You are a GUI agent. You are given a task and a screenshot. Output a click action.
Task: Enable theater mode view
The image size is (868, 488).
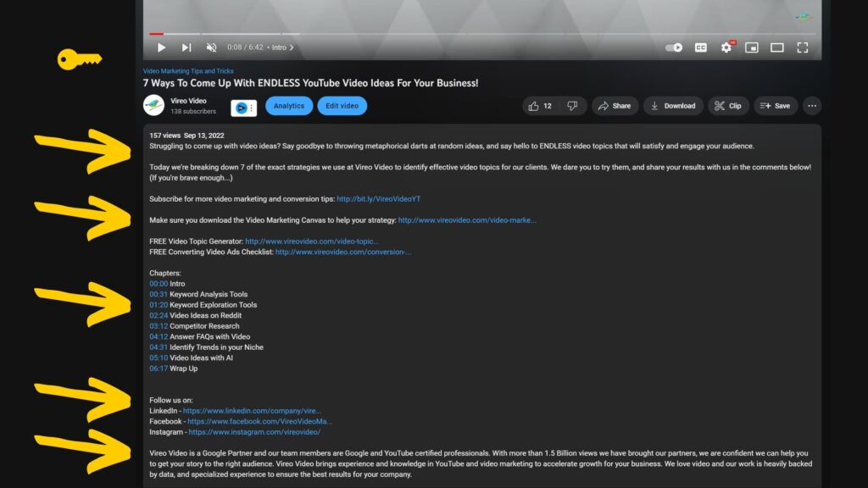pos(777,47)
